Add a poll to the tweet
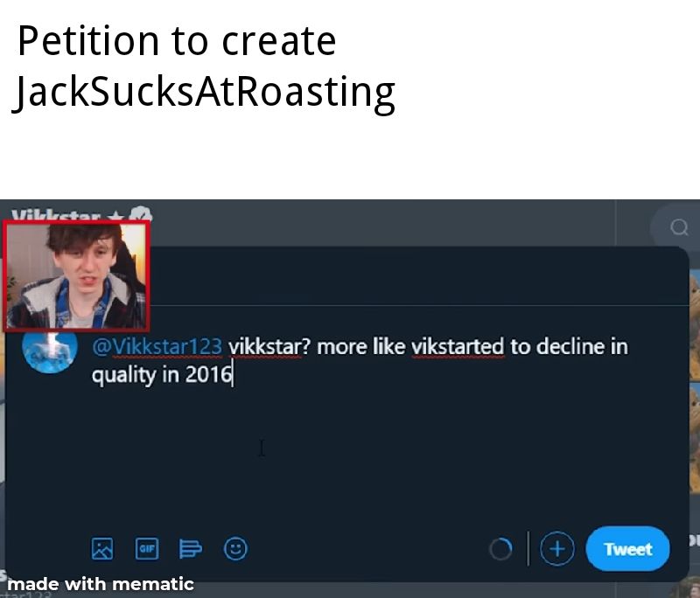The width and height of the screenshot is (700, 598). pyautogui.click(x=191, y=548)
